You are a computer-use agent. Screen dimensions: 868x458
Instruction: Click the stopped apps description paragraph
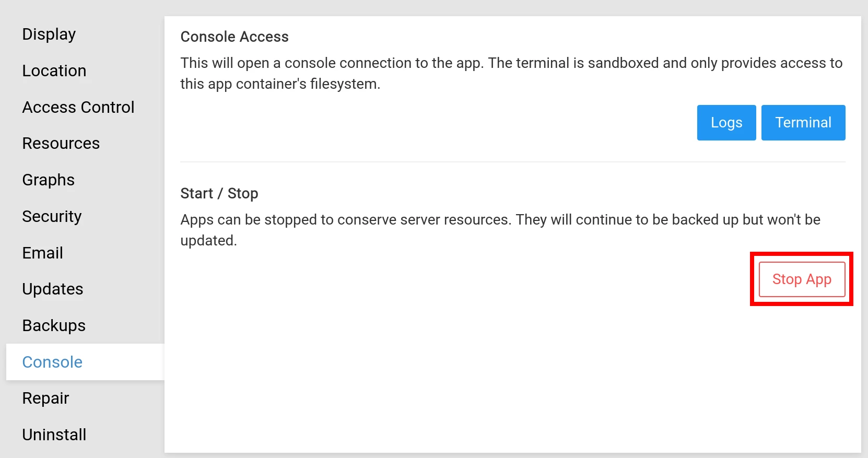click(500, 230)
